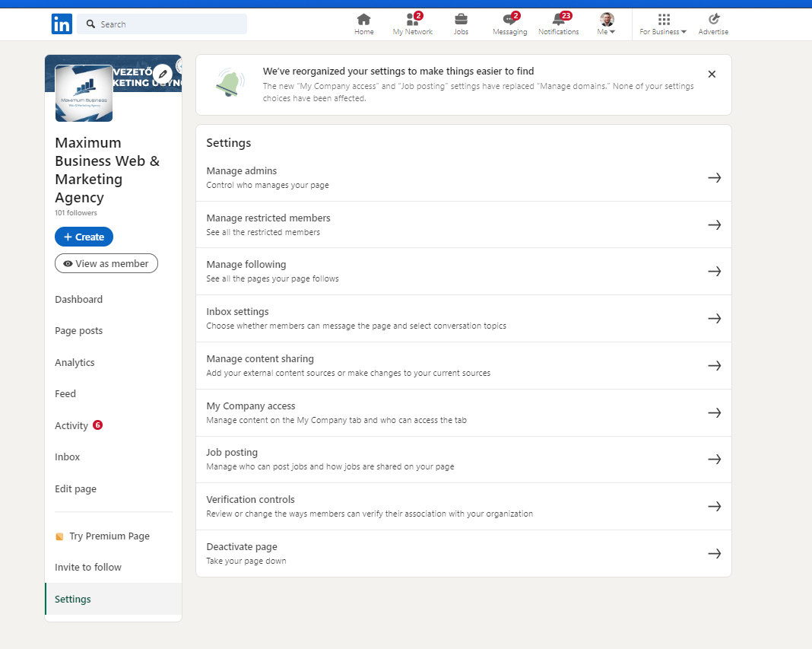Click arrow for My Company access
The width and height of the screenshot is (812, 649).
tap(715, 412)
